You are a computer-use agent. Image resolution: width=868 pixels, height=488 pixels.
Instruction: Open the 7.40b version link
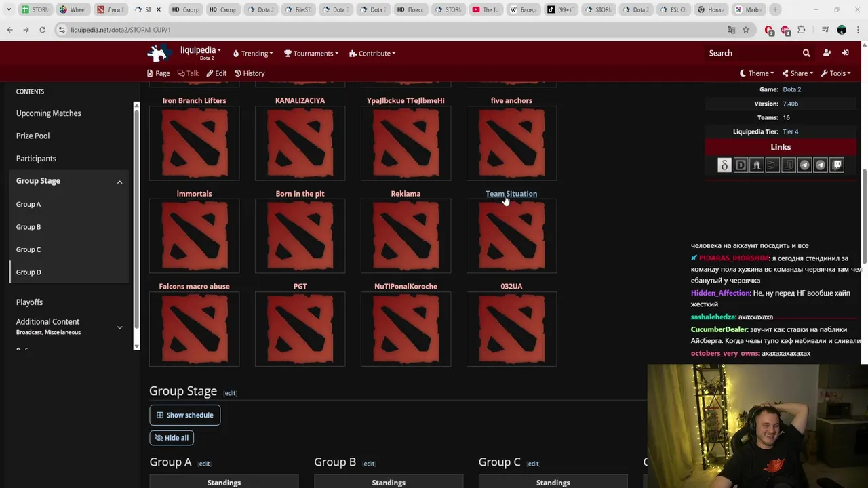pyautogui.click(x=790, y=104)
